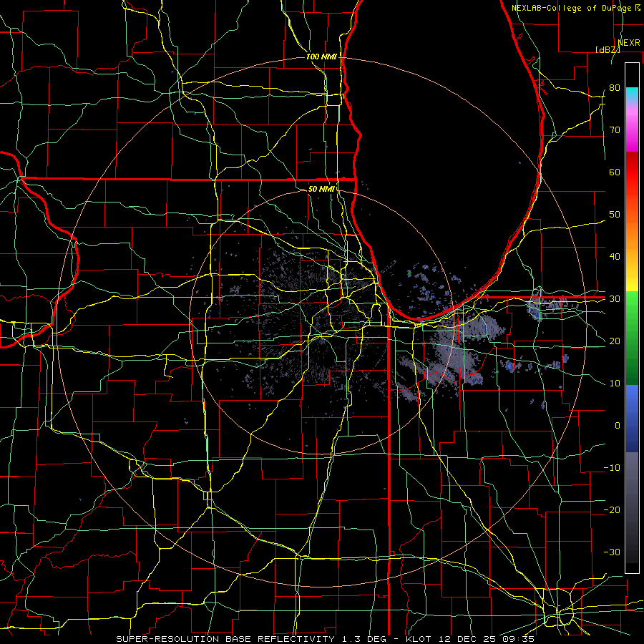The image size is (644, 644).
Task: Click the cyan top band of color bar
Action: coord(632,94)
